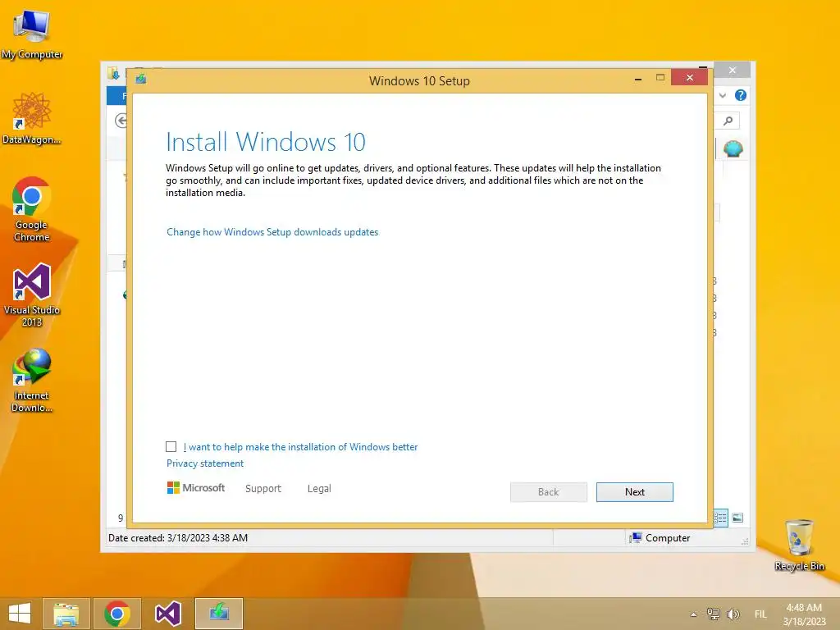Click the Next button

635,492
